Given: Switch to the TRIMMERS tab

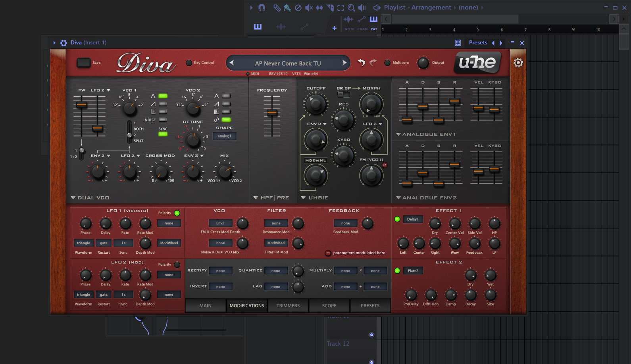Looking at the screenshot, I should pyautogui.click(x=288, y=306).
